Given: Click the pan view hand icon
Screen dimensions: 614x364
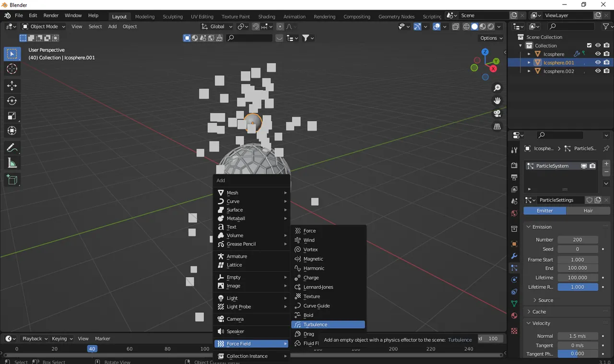Looking at the screenshot, I should [x=497, y=101].
